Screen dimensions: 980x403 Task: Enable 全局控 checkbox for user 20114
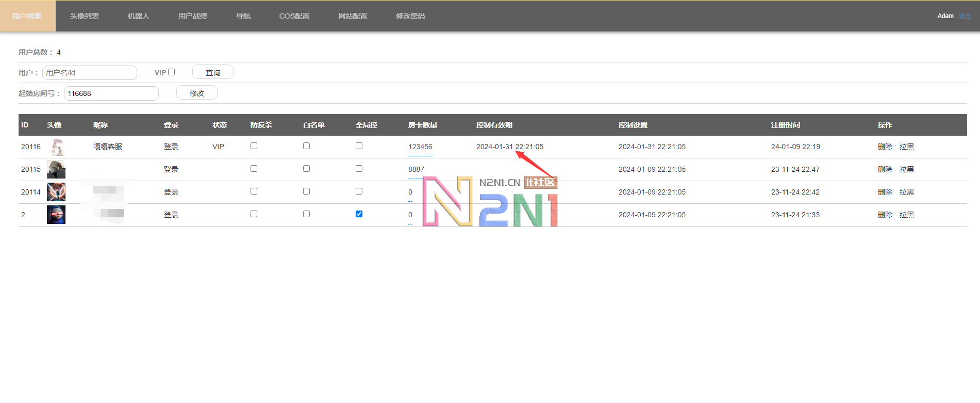point(359,191)
